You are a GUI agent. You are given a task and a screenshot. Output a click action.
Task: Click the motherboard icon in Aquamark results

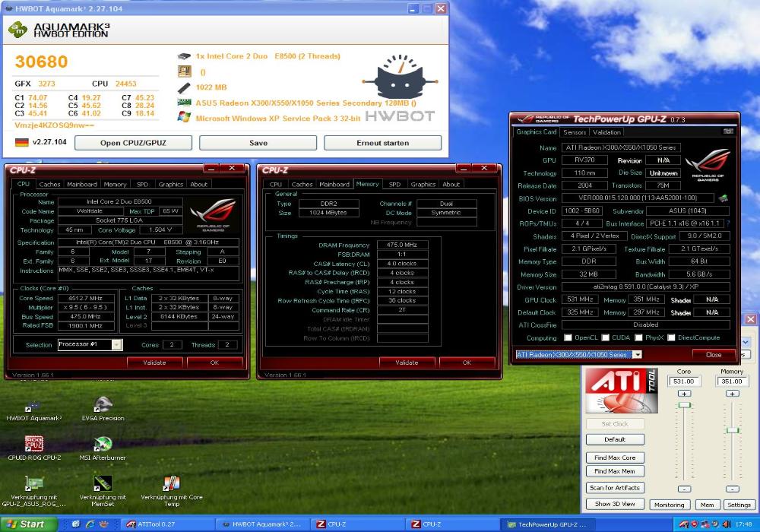[x=184, y=71]
